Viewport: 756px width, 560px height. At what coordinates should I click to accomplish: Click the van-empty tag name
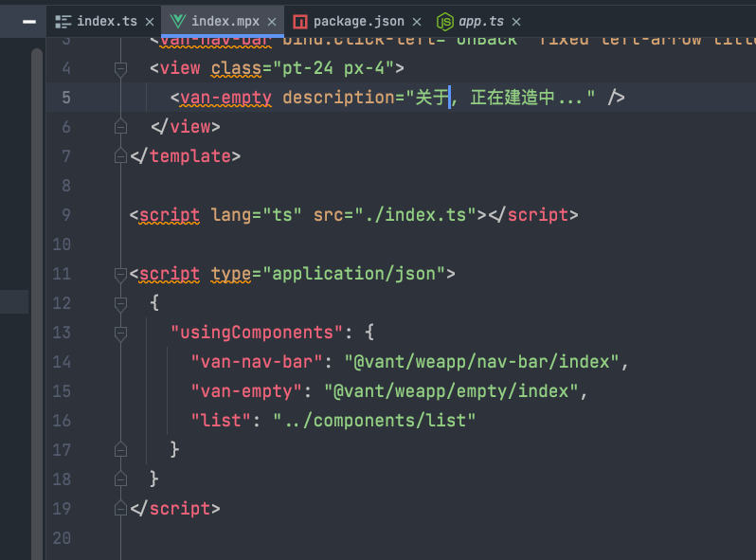[225, 98]
